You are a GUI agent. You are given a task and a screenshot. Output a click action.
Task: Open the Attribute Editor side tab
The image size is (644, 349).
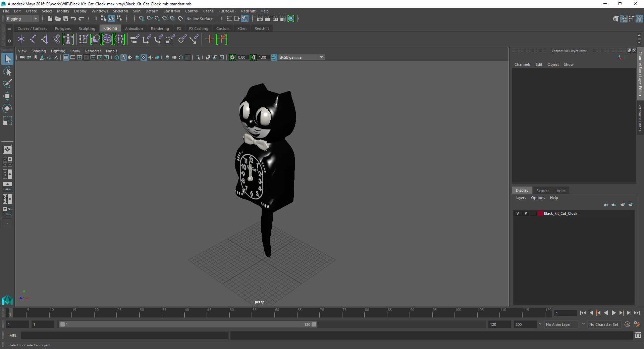[640, 117]
